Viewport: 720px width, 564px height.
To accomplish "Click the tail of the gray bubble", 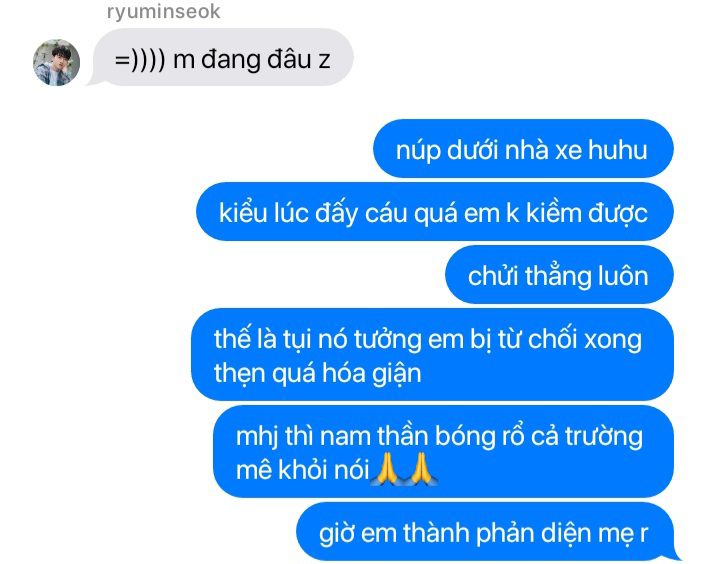I will (95, 80).
